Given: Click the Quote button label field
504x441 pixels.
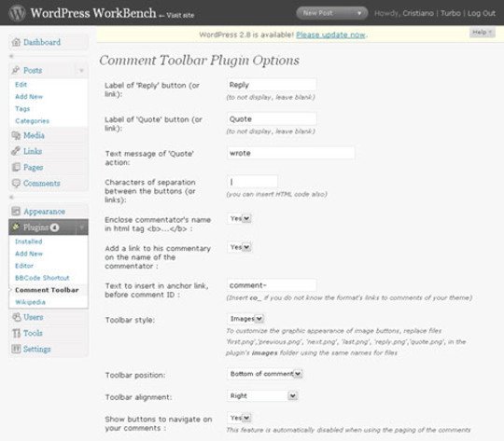Looking at the screenshot, I should pos(272,118).
